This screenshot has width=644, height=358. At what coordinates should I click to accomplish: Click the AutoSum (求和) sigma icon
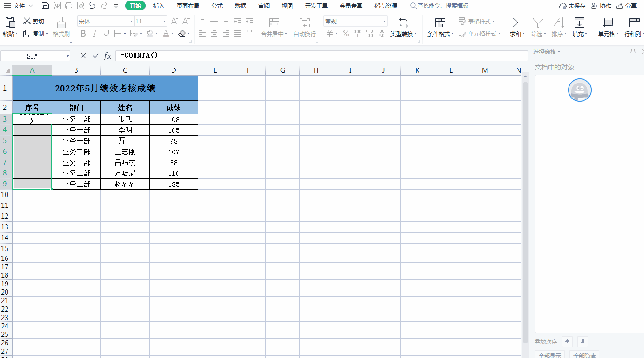[517, 23]
